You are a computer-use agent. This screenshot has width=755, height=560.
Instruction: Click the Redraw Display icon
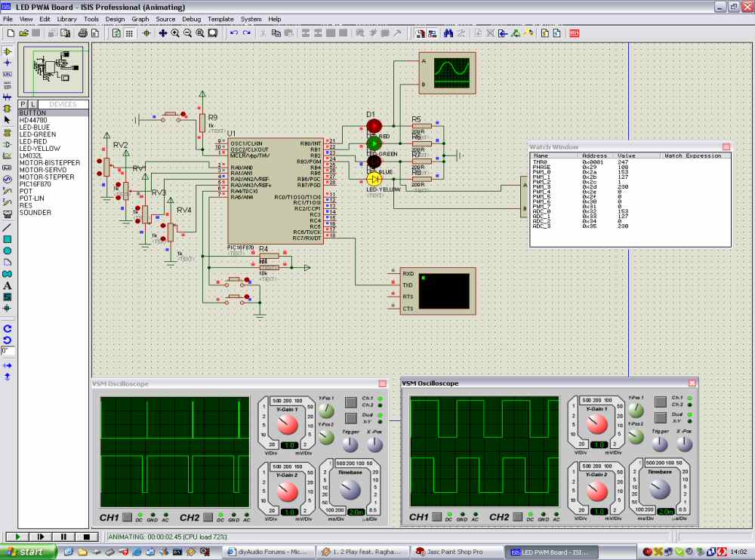click(116, 33)
